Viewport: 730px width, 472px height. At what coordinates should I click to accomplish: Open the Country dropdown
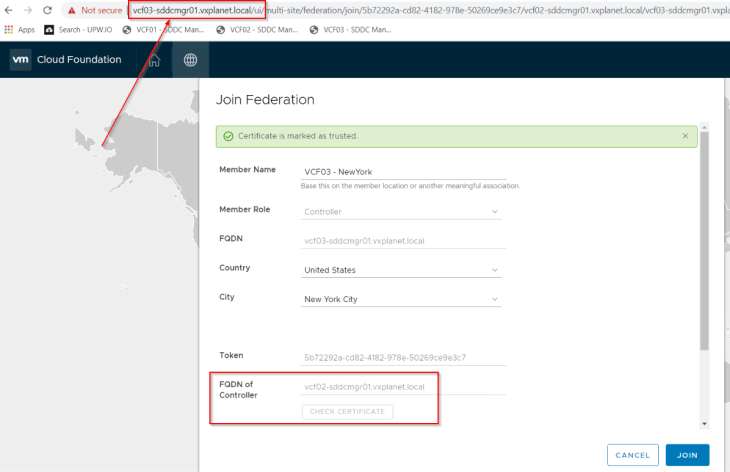[401, 270]
